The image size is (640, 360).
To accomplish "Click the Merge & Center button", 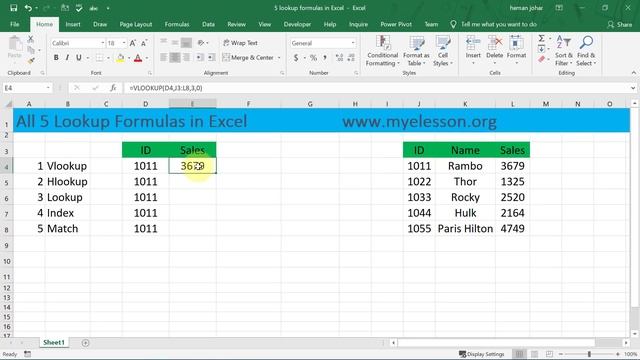I will 248,58.
